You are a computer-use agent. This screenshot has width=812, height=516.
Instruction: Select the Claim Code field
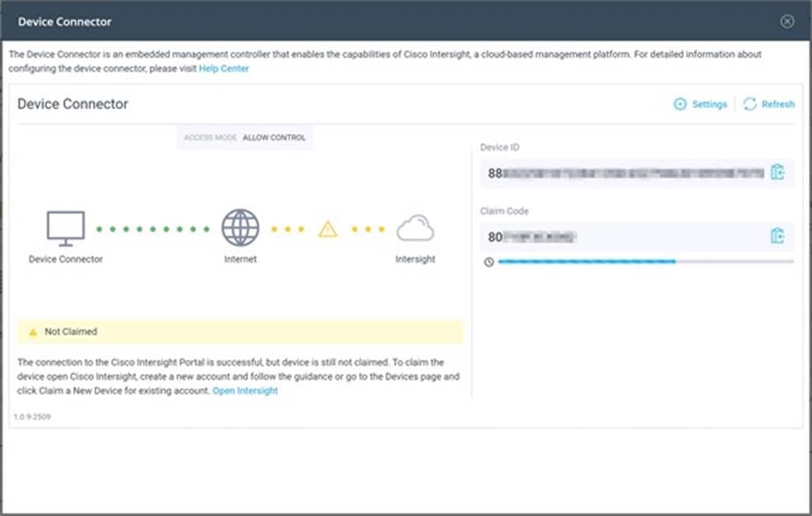pyautogui.click(x=637, y=237)
